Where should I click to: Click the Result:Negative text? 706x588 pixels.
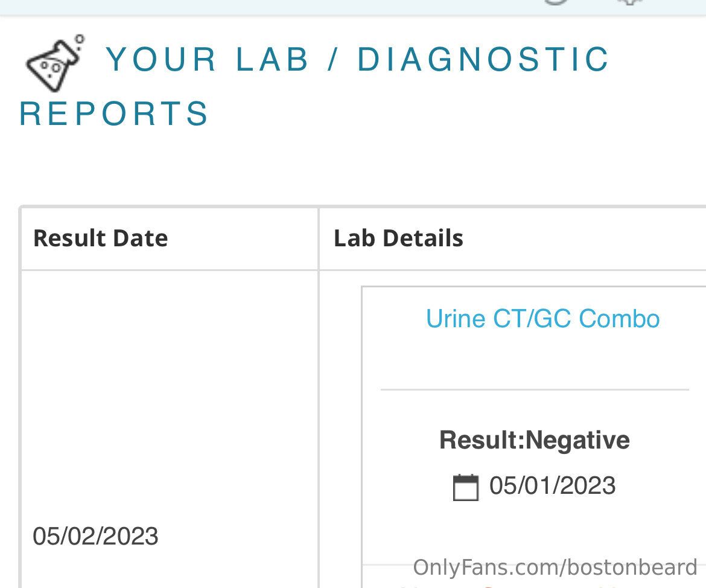click(534, 439)
